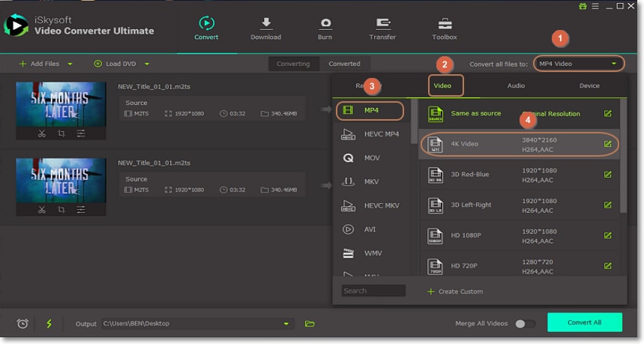The image size is (644, 344).
Task: Open the Burn section
Action: click(325, 28)
